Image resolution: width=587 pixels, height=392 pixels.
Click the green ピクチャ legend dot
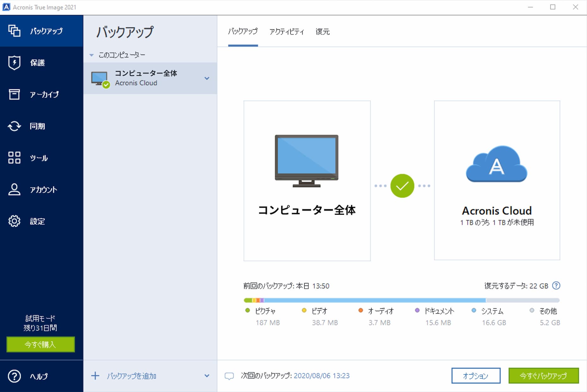click(248, 311)
